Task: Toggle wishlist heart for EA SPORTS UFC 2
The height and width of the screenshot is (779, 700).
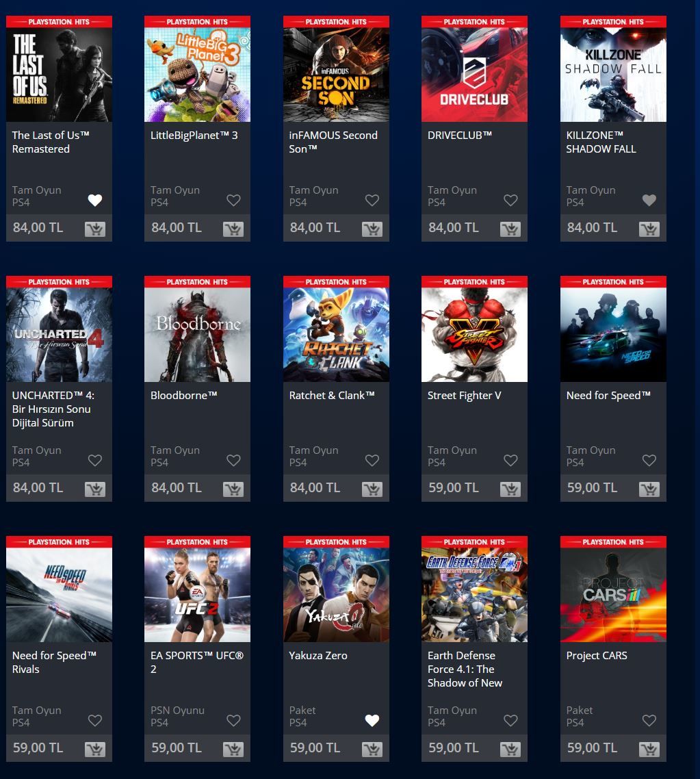Action: (233, 720)
